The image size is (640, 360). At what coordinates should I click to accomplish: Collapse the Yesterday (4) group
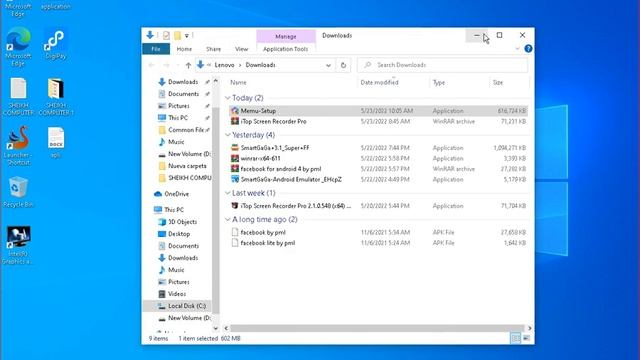[228, 135]
